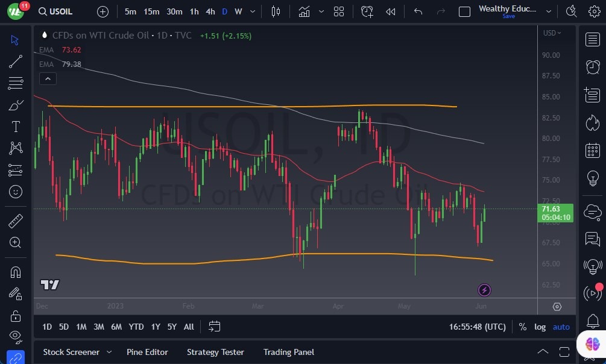Toggle auto scale mode
The image size is (606, 364).
(561, 327)
